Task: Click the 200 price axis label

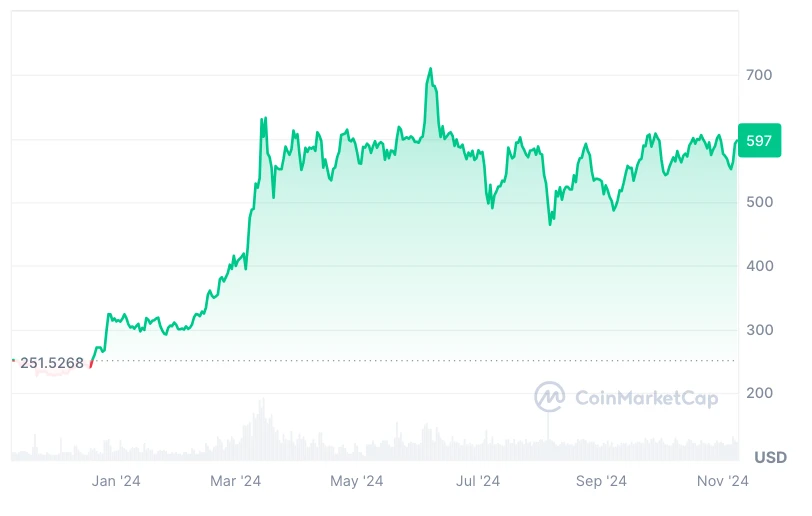Action: (x=759, y=393)
